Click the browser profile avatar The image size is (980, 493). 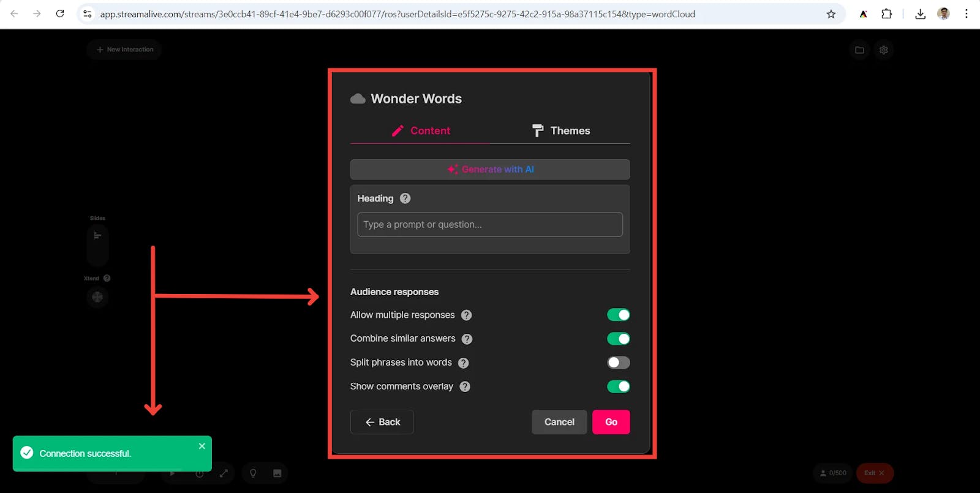944,14
